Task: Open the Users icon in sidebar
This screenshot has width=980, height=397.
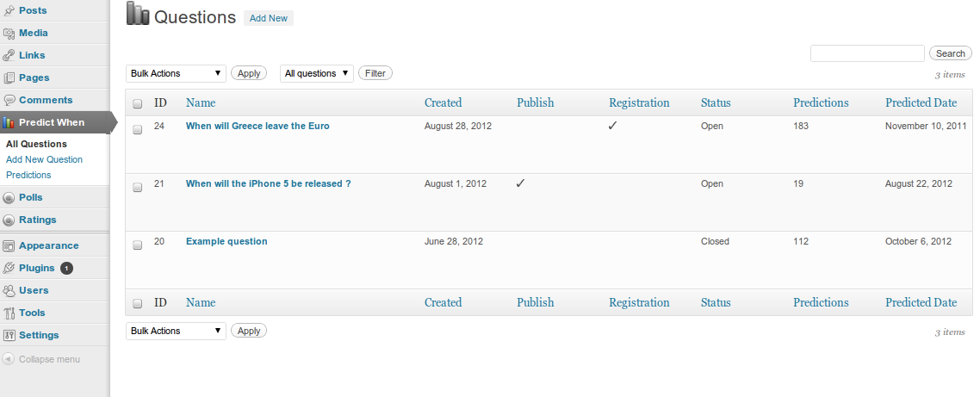Action: 9,291
